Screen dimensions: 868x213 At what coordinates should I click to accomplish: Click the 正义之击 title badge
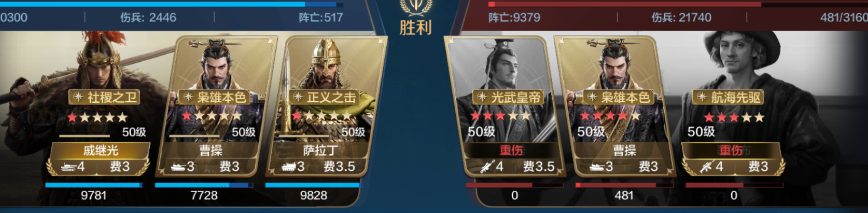325,97
